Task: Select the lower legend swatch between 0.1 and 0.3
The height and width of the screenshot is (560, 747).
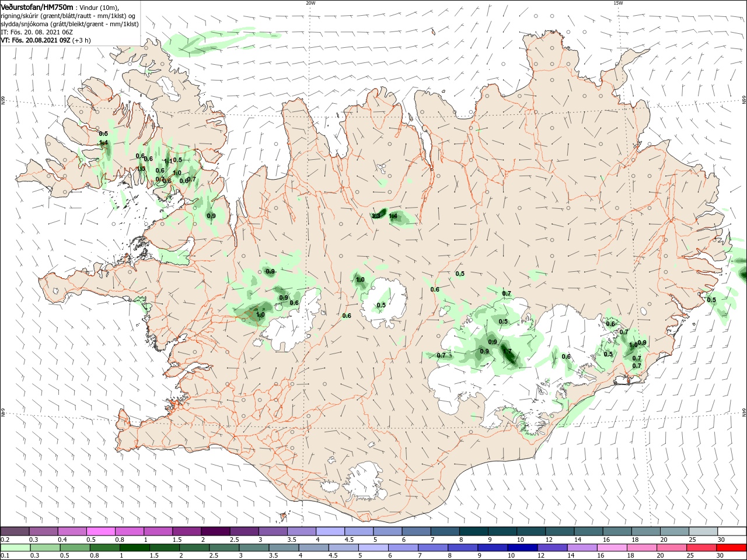Action: pyautogui.click(x=15, y=548)
